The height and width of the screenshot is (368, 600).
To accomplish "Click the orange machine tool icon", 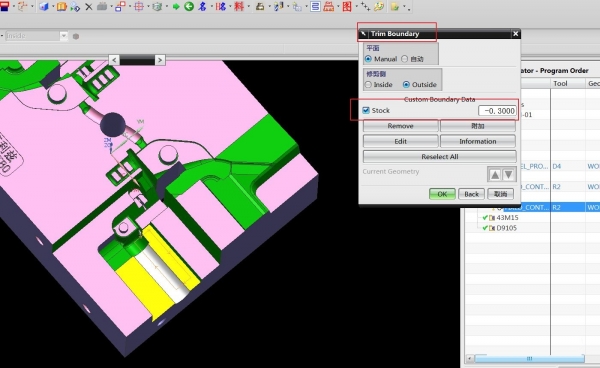I will (328, 6).
